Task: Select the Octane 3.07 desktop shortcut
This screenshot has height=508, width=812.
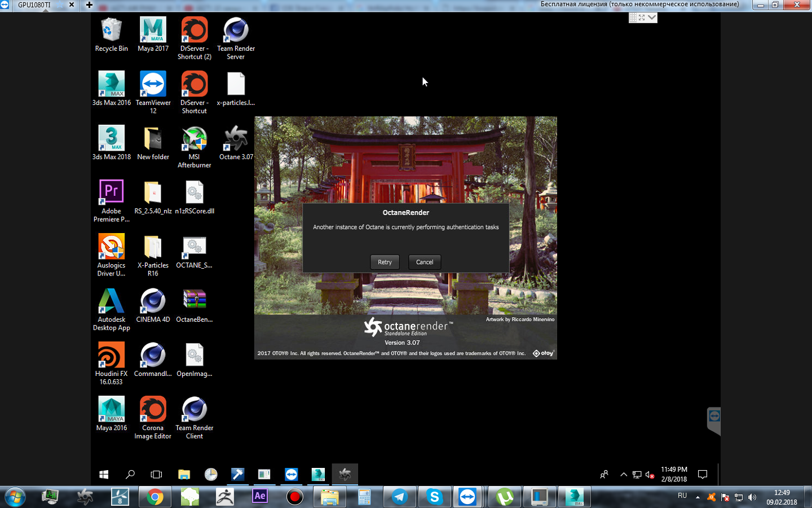Action: click(x=236, y=143)
